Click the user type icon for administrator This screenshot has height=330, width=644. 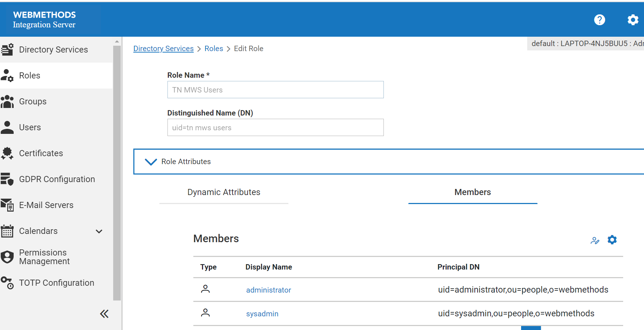(x=206, y=289)
